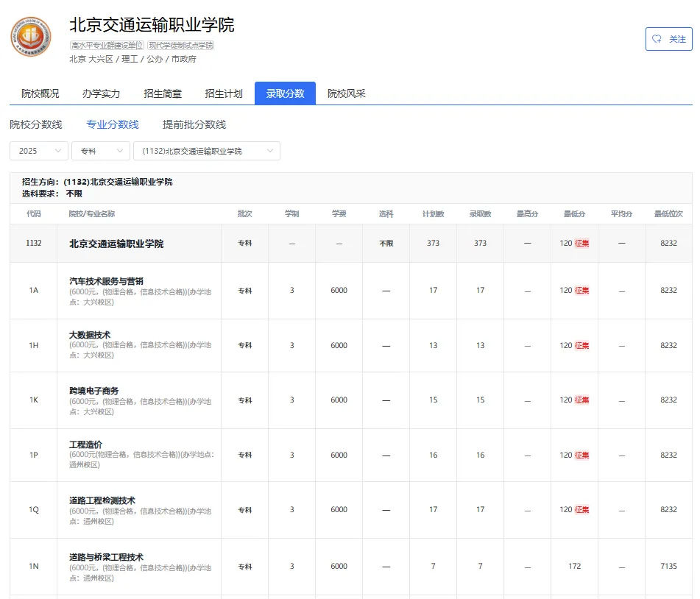
Task: Click the 7135 rank value in row 1N
Action: (x=668, y=566)
